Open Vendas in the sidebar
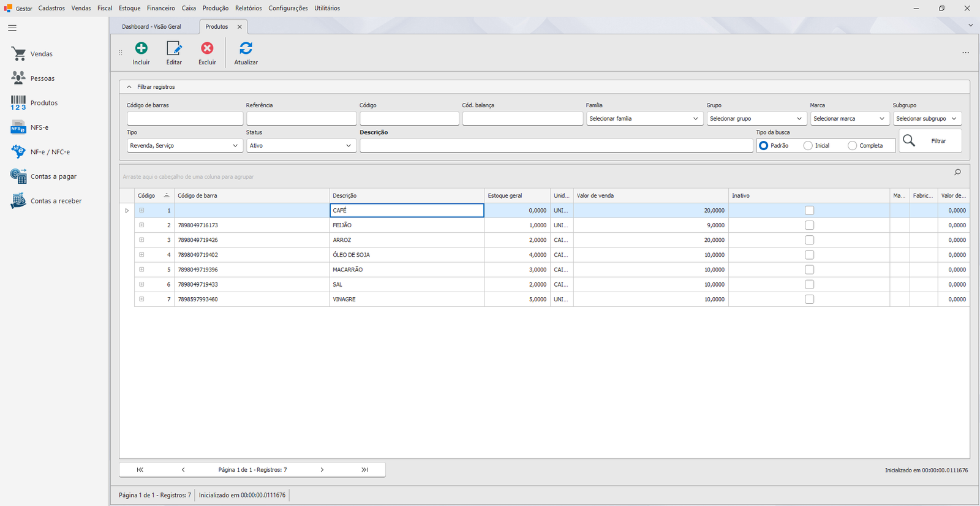This screenshot has width=980, height=506. [x=32, y=54]
